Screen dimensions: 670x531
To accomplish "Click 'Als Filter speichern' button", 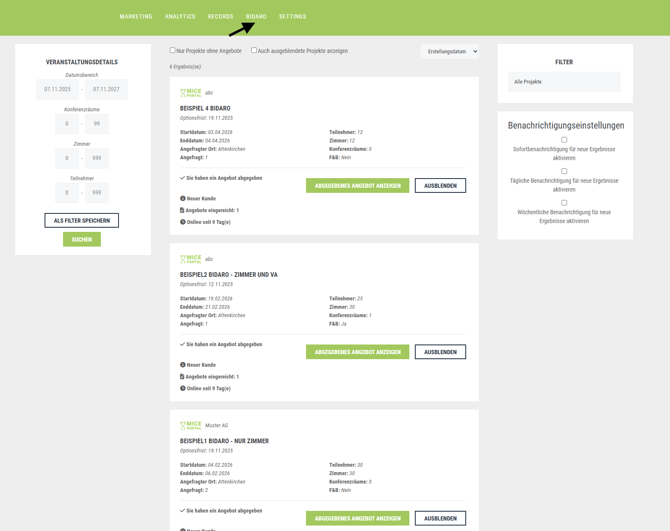I will (82, 220).
